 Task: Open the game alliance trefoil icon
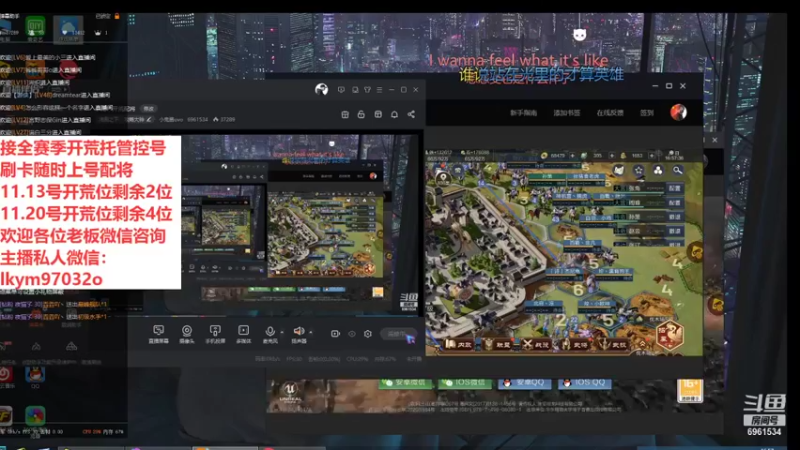658,170
